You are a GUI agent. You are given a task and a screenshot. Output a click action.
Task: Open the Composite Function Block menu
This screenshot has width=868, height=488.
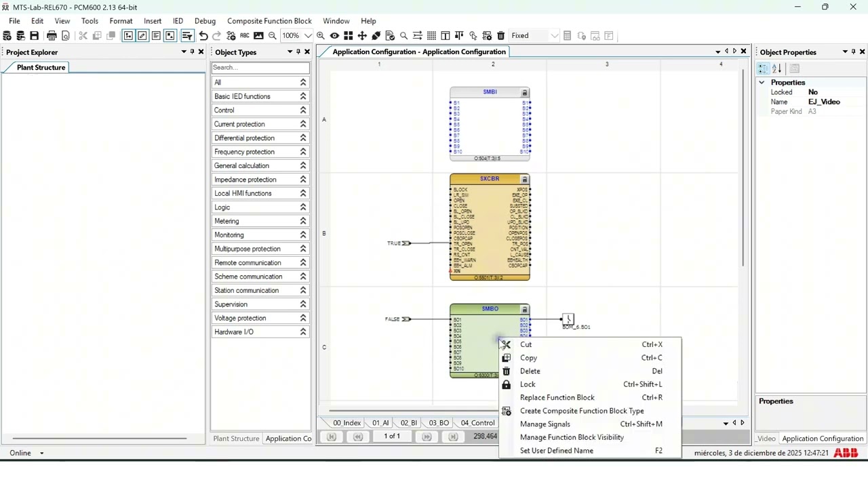point(269,21)
